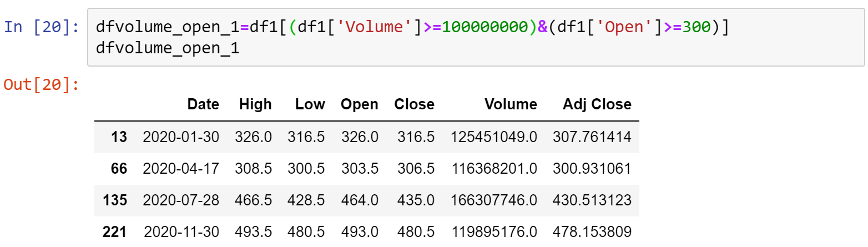Viewport: 868px width, 247px height.
Task: Click the Open column header
Action: tap(360, 104)
